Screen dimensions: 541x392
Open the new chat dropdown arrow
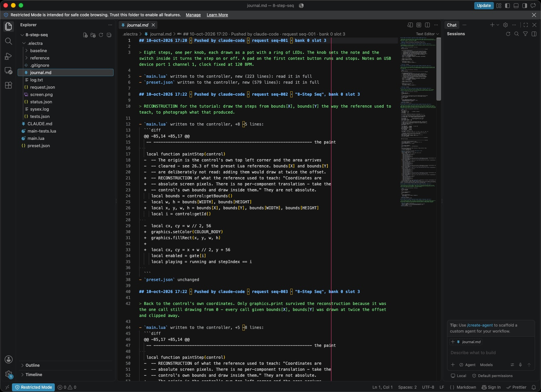point(498,25)
